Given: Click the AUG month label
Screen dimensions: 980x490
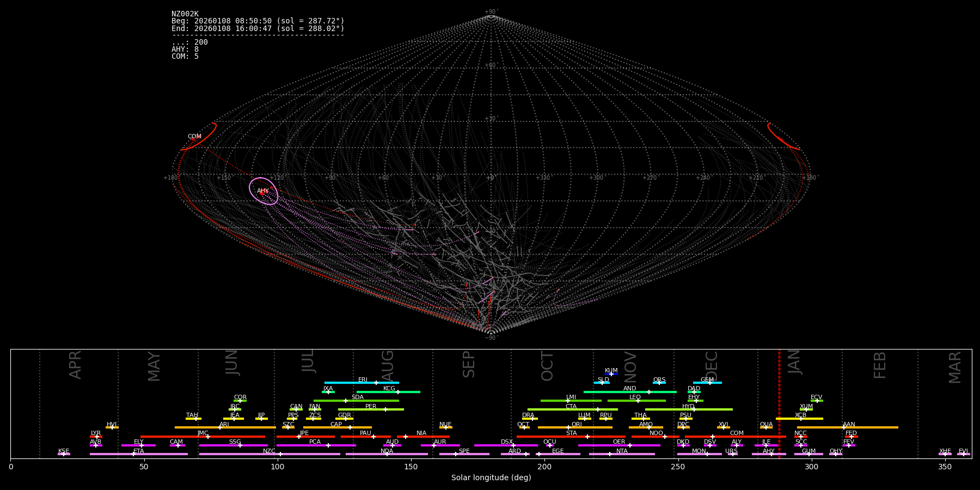Looking at the screenshot, I should [388, 366].
